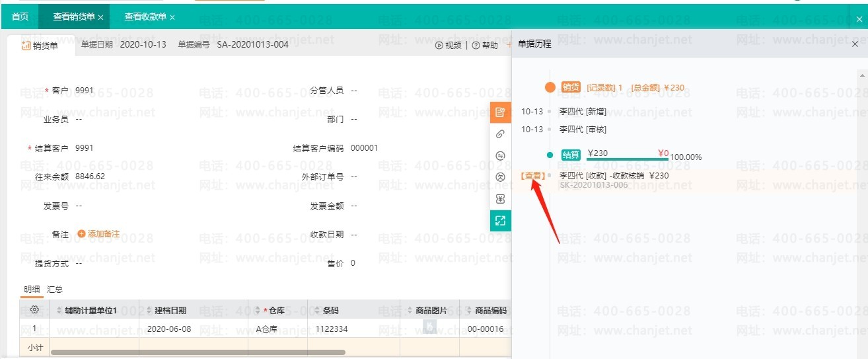Viewport: 868px width, 359px height.
Task: Click the teal expand sidebar icon
Action: point(500,220)
